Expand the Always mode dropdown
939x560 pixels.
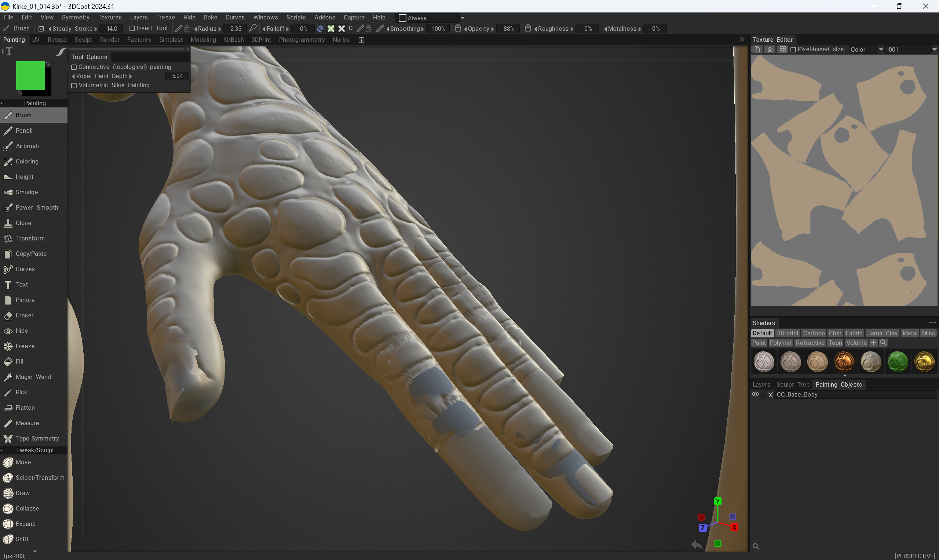462,18
